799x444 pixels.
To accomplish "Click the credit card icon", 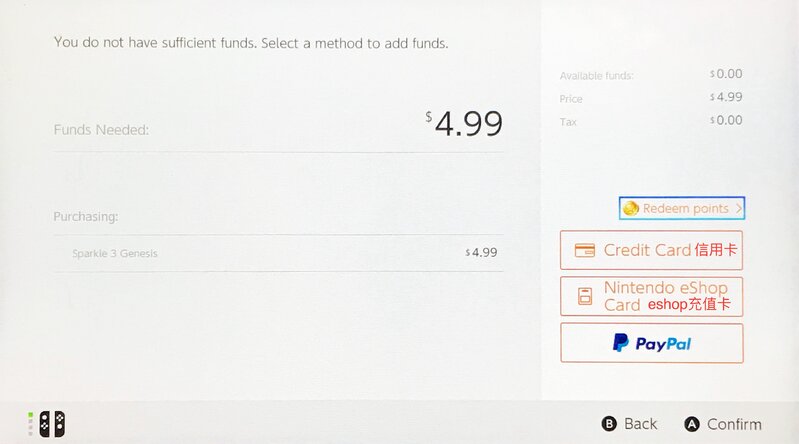I will (586, 250).
